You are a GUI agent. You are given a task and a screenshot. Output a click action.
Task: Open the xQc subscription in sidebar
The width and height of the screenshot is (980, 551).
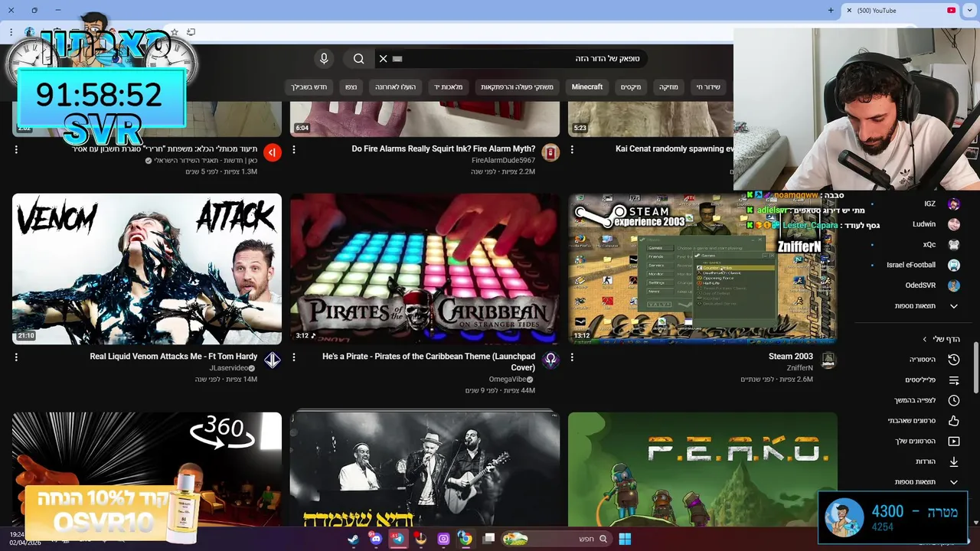point(915,245)
